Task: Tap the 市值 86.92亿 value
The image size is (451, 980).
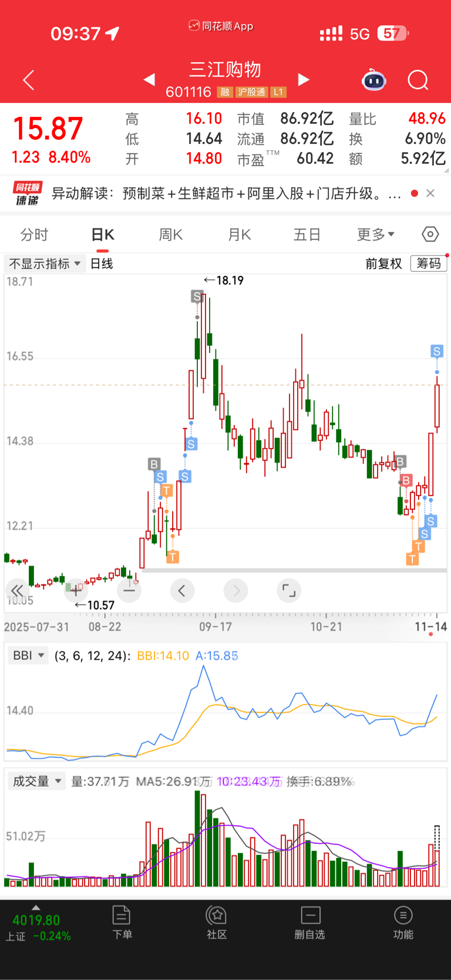Action: 307,119
